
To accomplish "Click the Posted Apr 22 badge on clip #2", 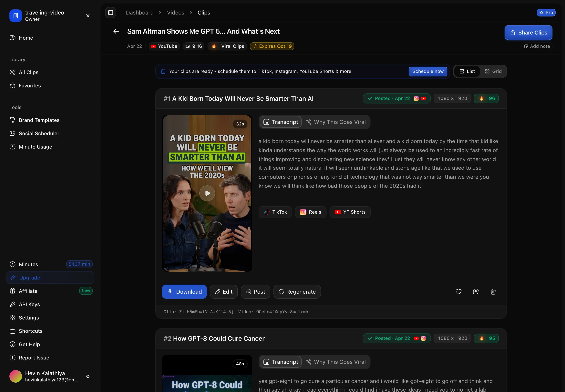I will (397, 338).
